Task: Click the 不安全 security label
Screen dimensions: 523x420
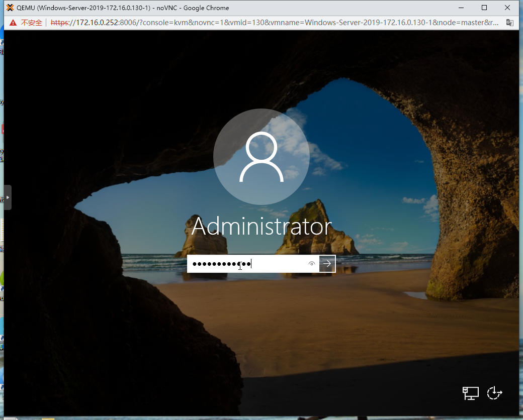Action: pos(32,23)
